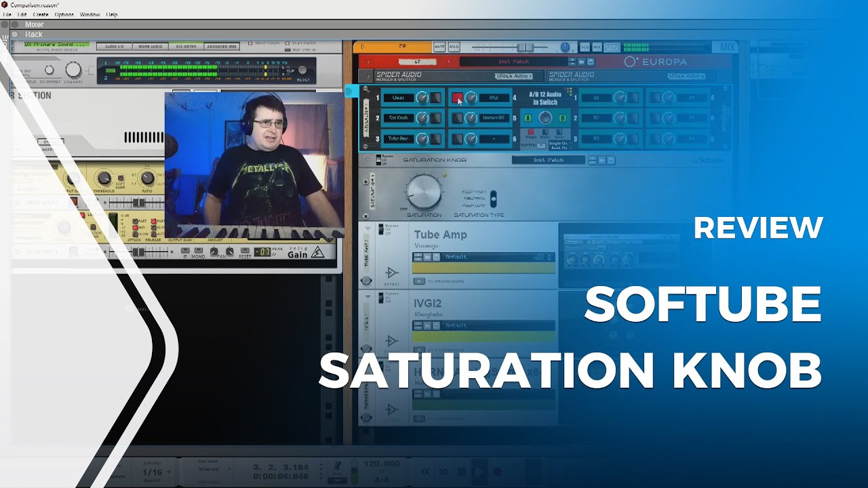This screenshot has height=488, width=868.
Task: Click the center A/B crossfade knob
Action: point(545,118)
